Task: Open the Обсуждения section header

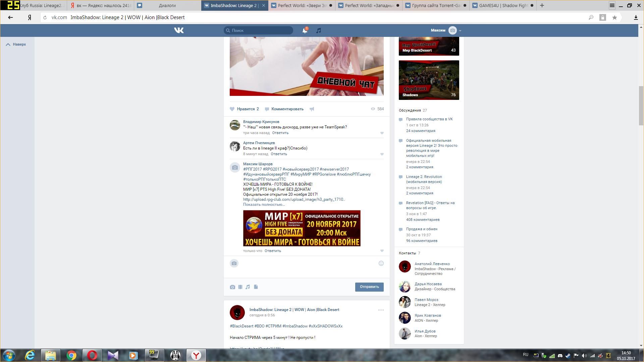Action: coord(413,110)
